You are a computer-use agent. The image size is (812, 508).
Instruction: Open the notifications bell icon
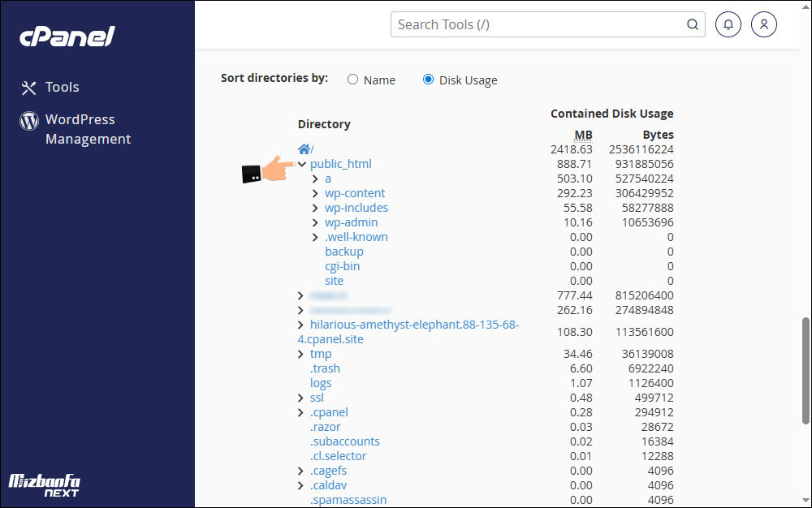point(728,24)
